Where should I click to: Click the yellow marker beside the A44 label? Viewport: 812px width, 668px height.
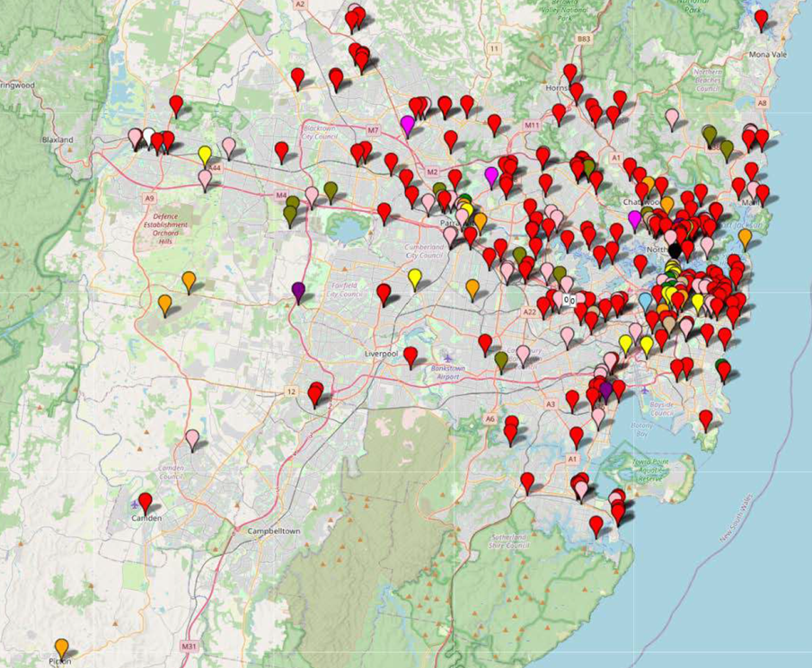click(x=205, y=154)
